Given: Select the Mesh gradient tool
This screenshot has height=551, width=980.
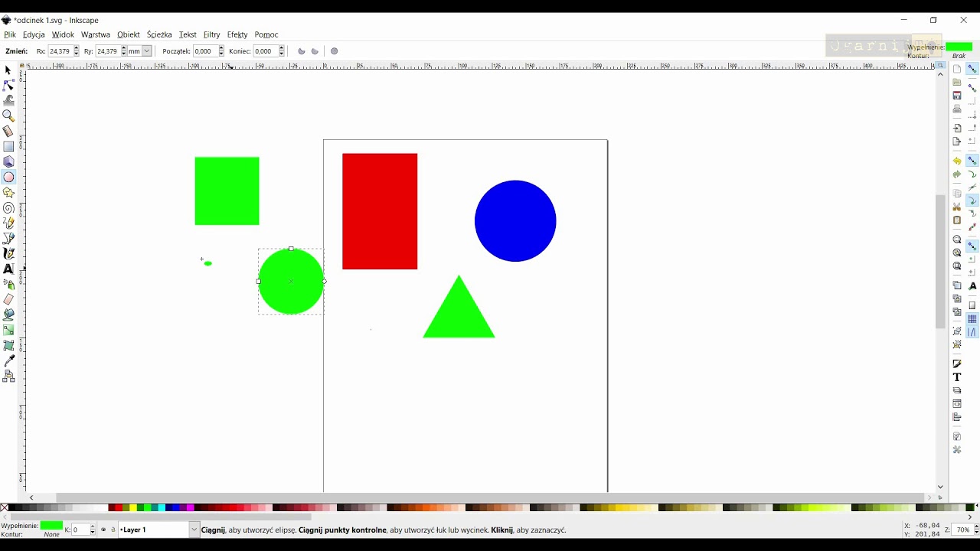Looking at the screenshot, I should point(8,346).
